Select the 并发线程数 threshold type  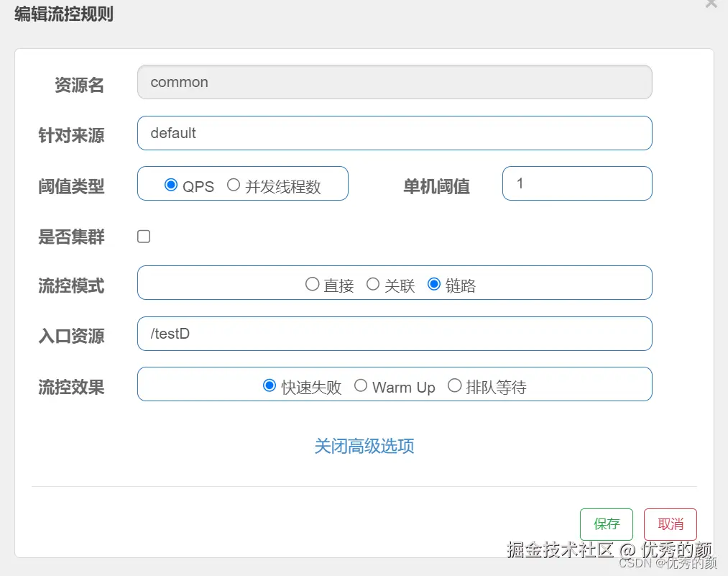tap(233, 185)
